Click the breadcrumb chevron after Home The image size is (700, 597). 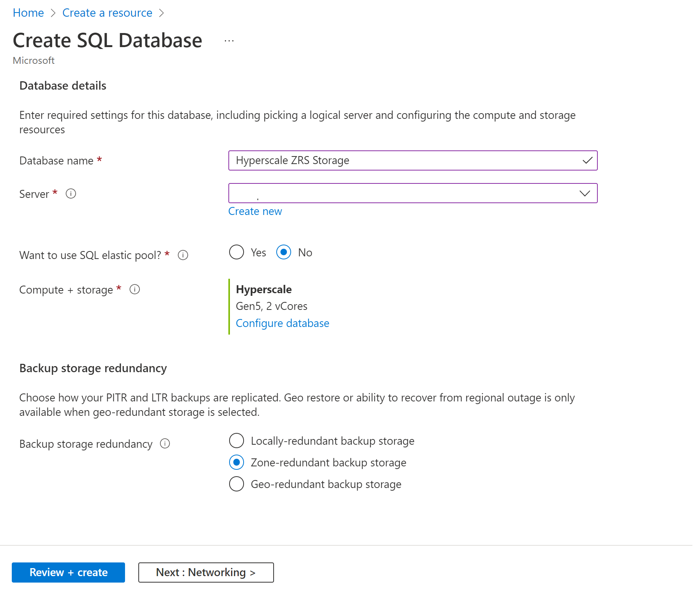point(54,13)
